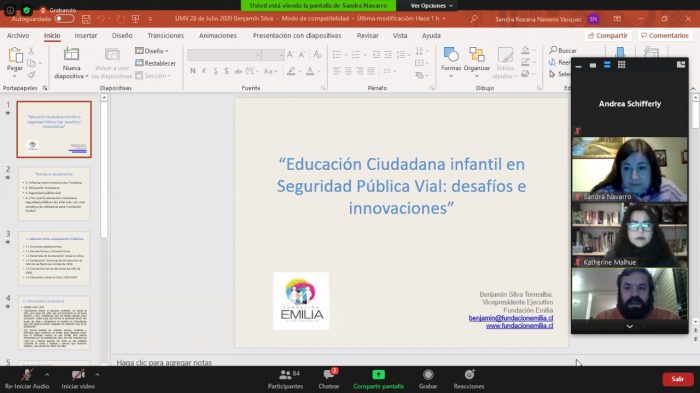Toggle underline S formatting
700x393 pixels.
(215, 71)
